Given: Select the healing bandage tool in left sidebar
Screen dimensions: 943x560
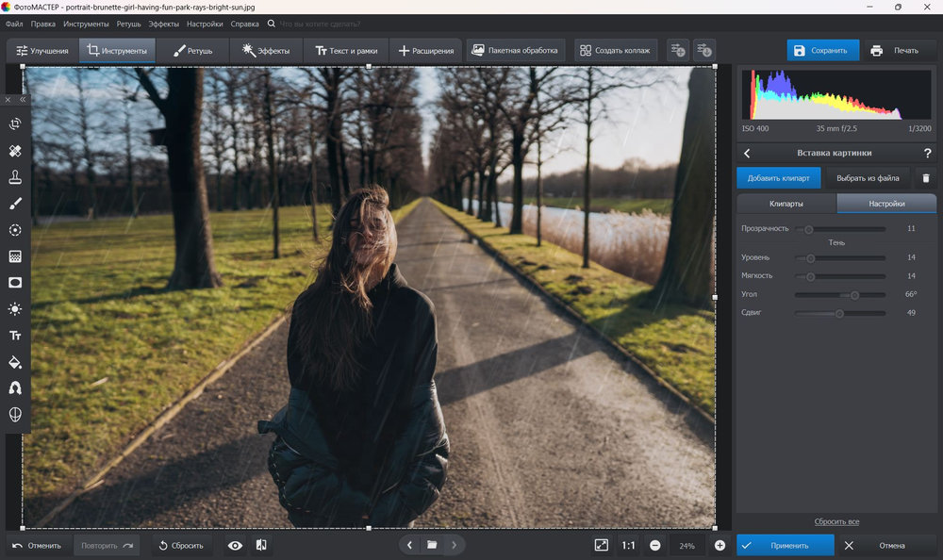Looking at the screenshot, I should point(15,151).
